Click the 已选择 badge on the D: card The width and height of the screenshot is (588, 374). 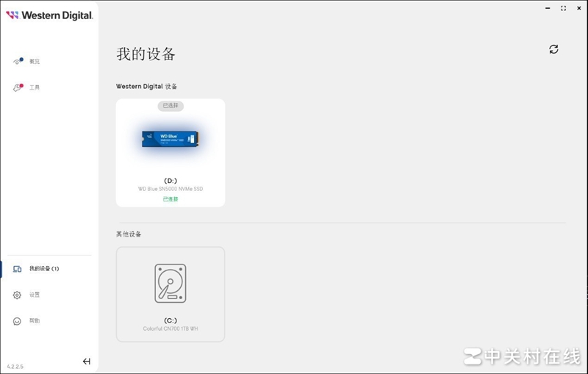171,106
